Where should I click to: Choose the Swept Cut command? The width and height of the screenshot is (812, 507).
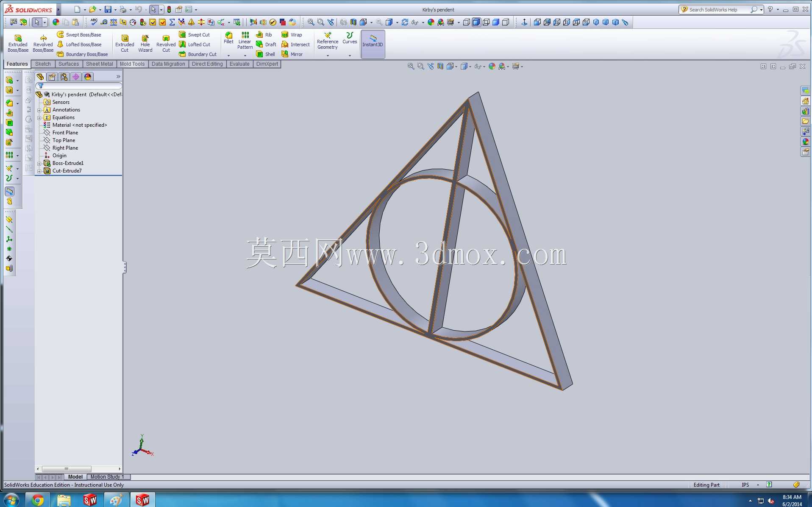(x=195, y=35)
